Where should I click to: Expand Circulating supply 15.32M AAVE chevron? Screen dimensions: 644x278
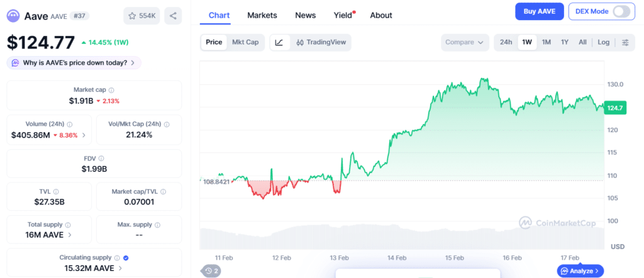pyautogui.click(x=120, y=269)
